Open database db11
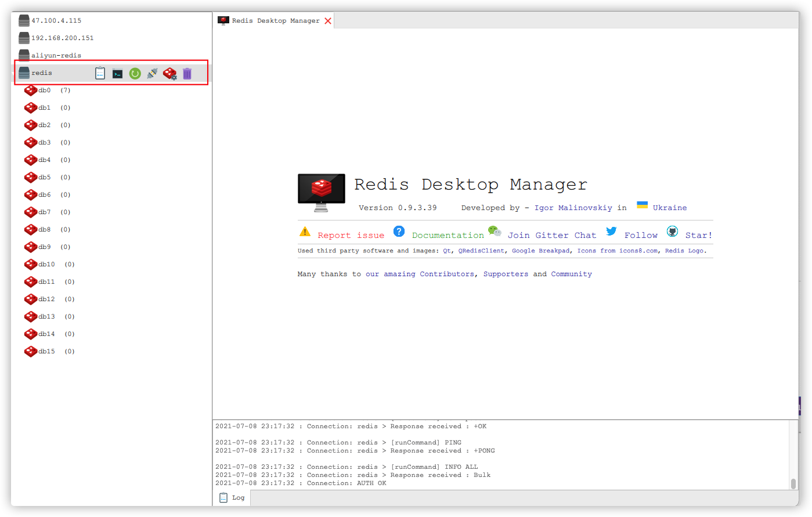This screenshot has width=812, height=517. [x=49, y=282]
